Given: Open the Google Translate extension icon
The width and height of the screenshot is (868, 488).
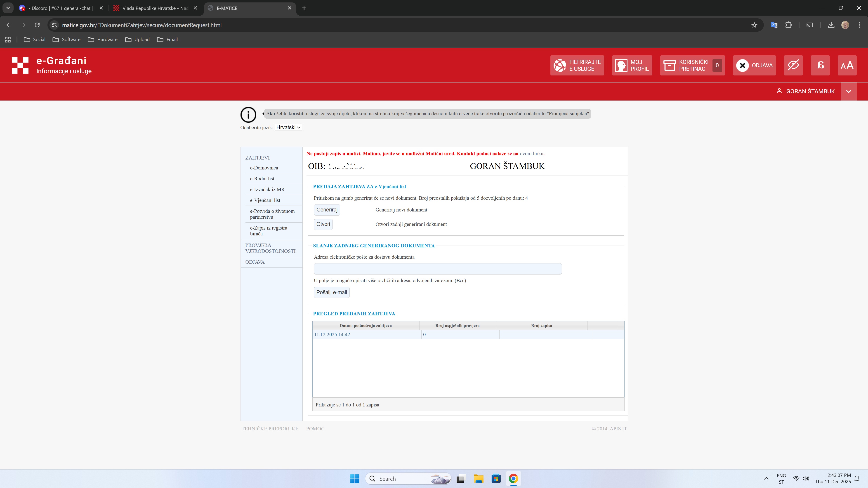Looking at the screenshot, I should (x=774, y=25).
